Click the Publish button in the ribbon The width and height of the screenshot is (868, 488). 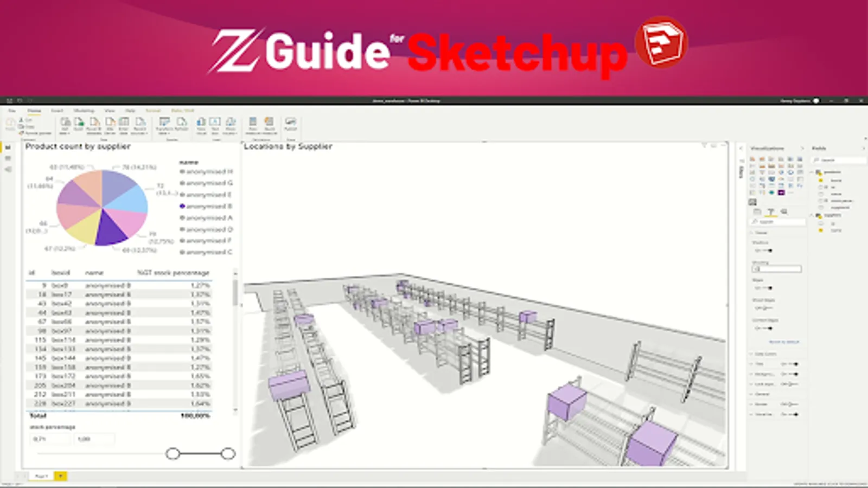pos(291,124)
